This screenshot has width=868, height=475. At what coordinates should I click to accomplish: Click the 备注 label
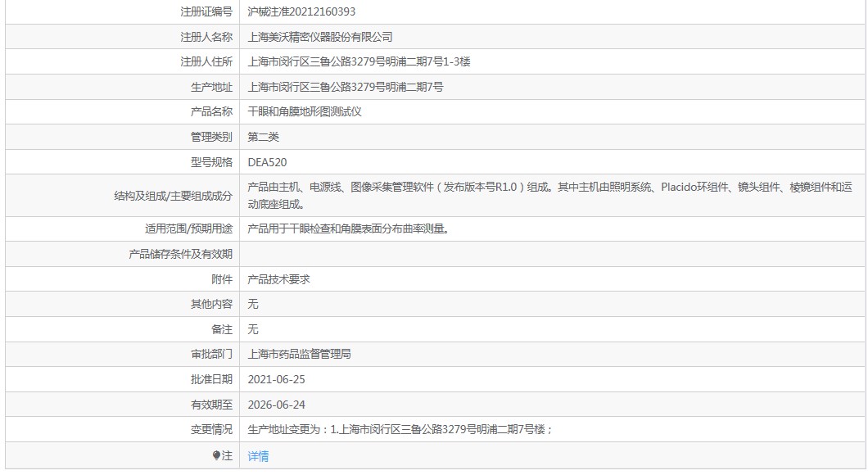point(222,329)
